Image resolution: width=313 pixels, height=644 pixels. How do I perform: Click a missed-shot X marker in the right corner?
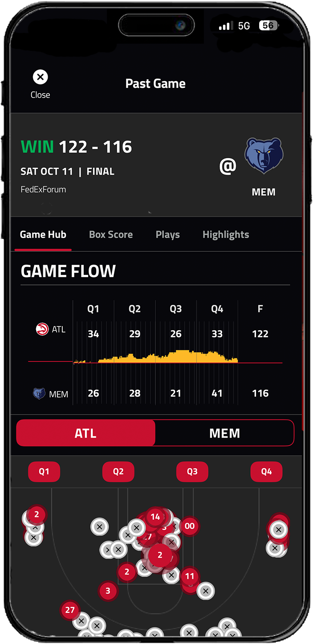point(278,530)
